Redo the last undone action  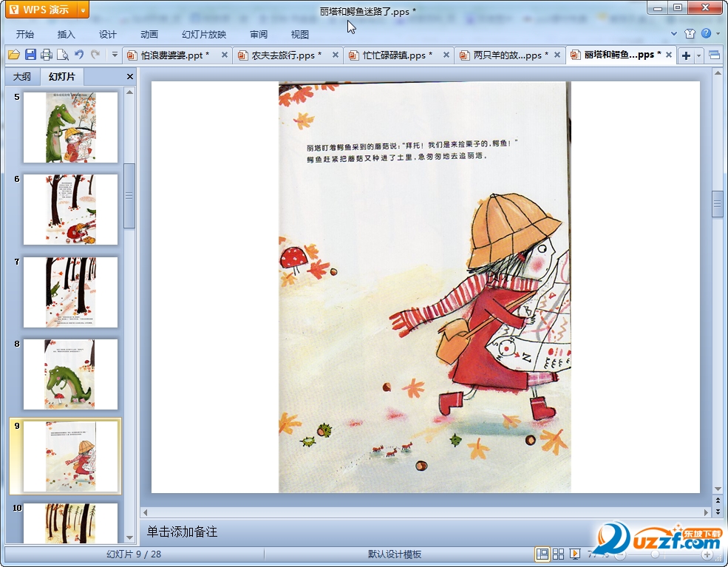95,55
